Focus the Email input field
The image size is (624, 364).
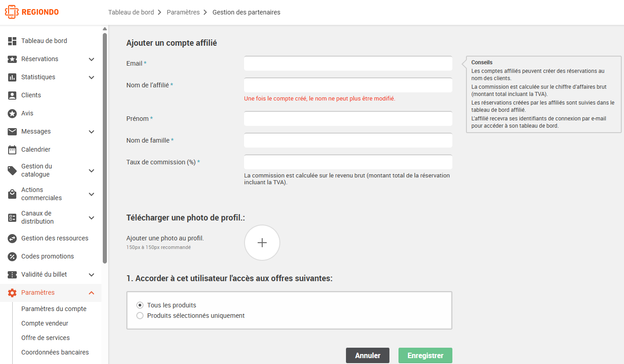[348, 63]
